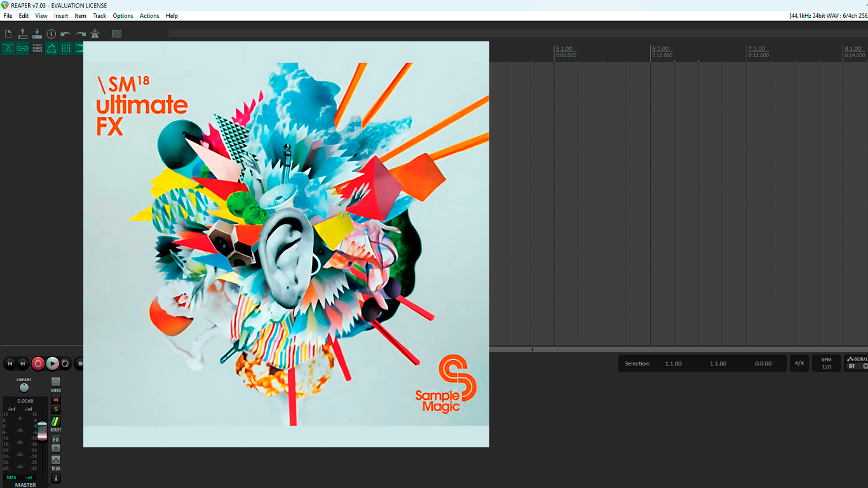Click the selection end field
This screenshot has height=488, width=868.
pyautogui.click(x=718, y=363)
